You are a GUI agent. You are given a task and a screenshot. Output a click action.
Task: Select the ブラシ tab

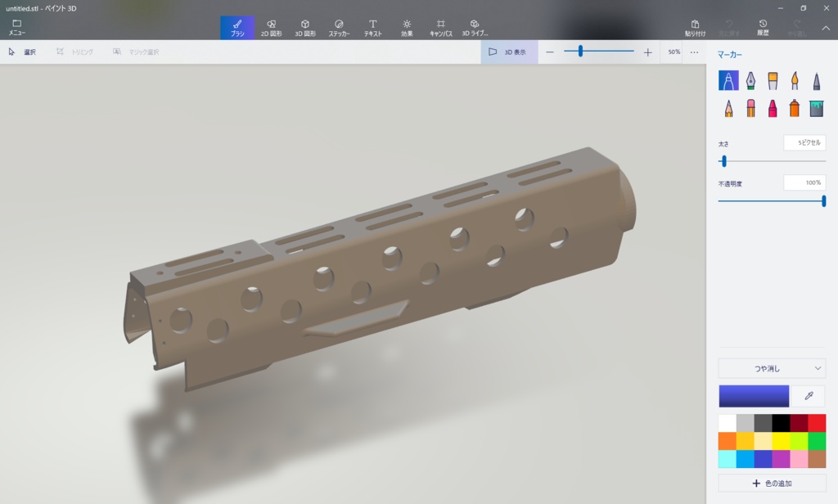[237, 27]
